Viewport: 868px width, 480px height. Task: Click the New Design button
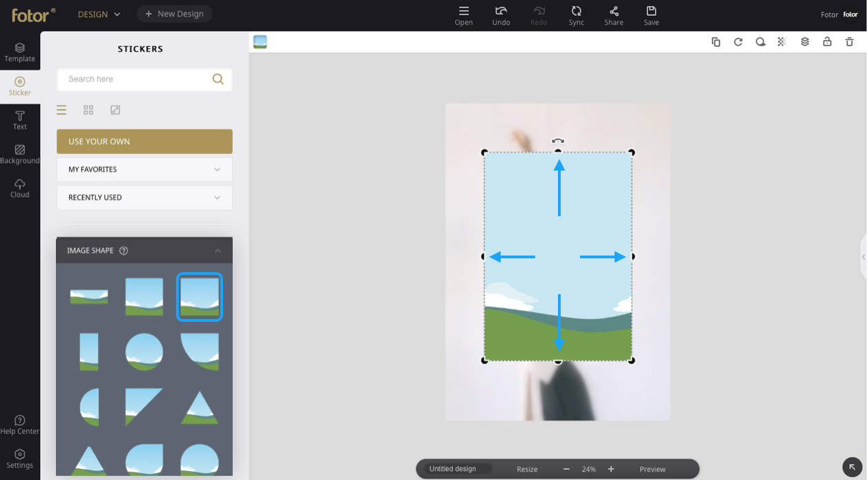point(175,14)
